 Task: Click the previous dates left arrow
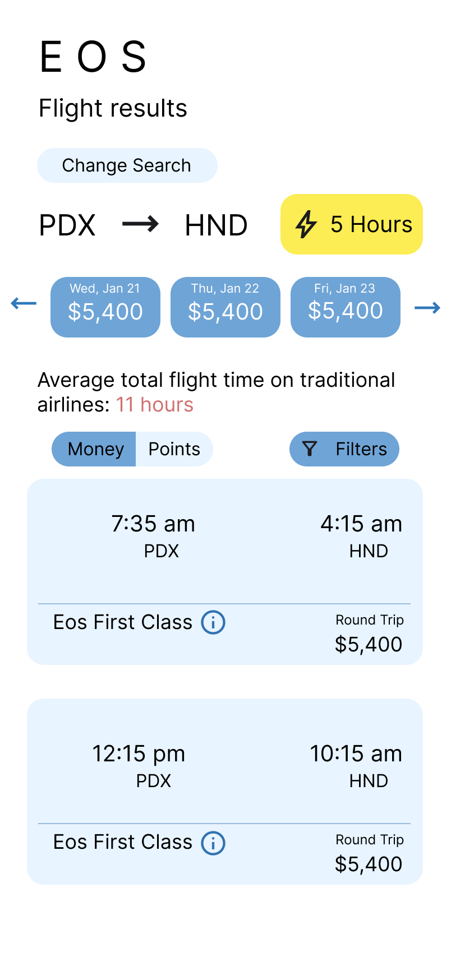click(x=24, y=303)
